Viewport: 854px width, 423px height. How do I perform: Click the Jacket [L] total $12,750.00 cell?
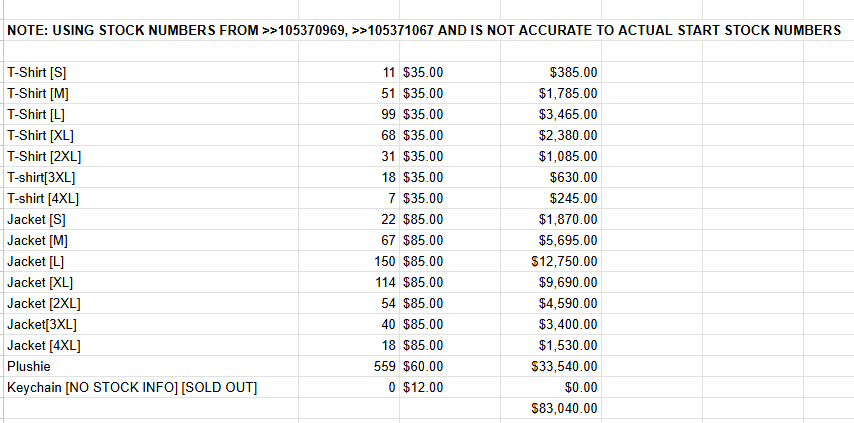565,261
